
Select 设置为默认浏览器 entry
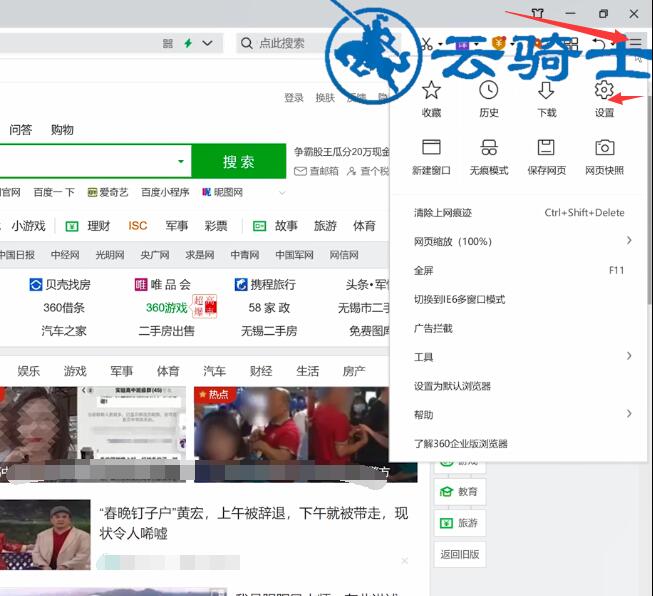[519, 386]
